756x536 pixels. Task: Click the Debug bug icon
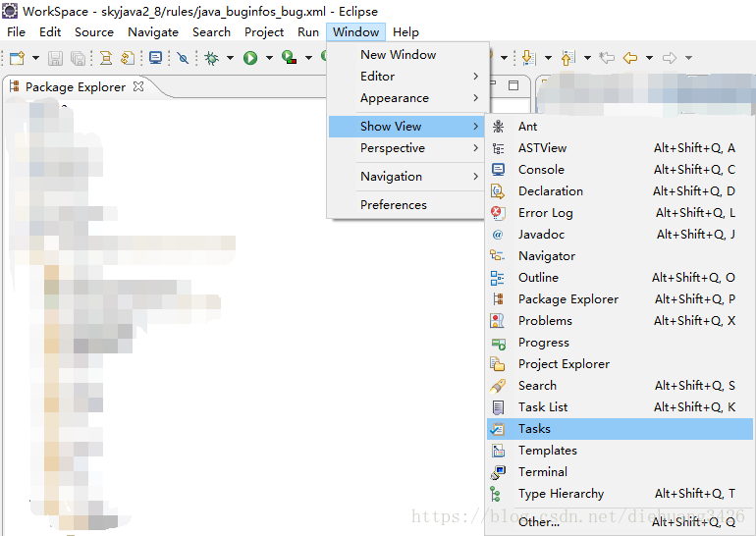(x=211, y=58)
